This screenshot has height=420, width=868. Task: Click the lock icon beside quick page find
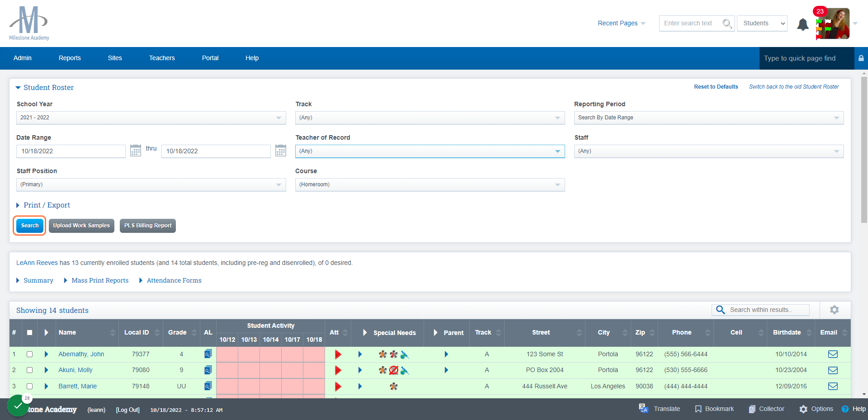tap(861, 58)
